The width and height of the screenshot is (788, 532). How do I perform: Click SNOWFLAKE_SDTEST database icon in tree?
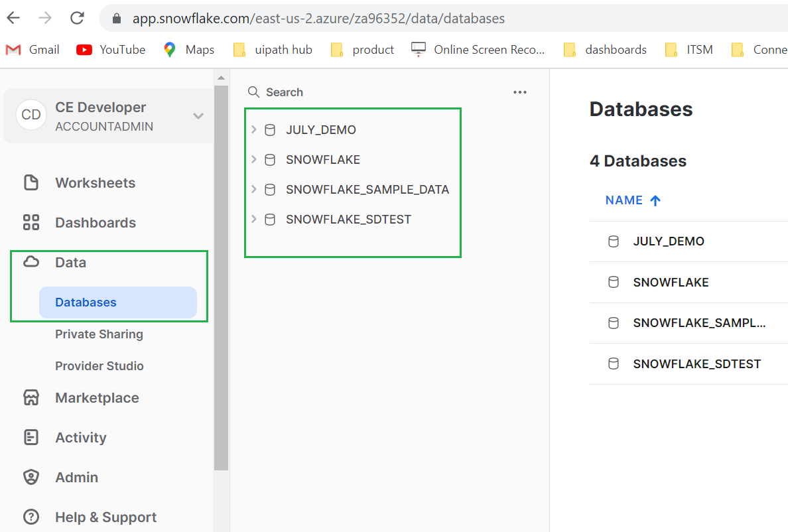pos(270,220)
